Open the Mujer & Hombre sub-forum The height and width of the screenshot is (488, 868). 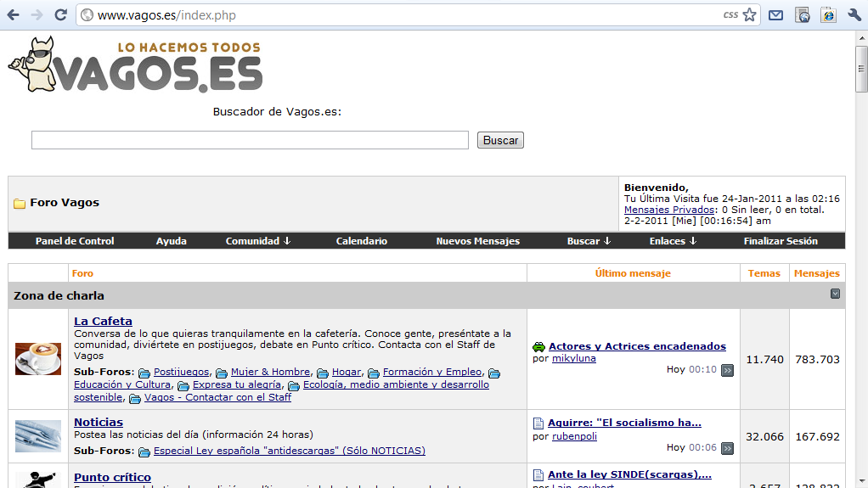270,372
